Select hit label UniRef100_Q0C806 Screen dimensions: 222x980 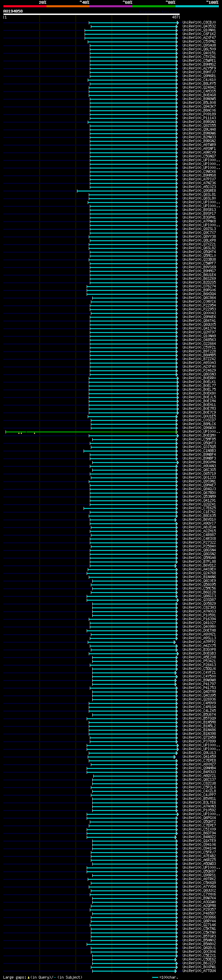click(x=199, y=951)
